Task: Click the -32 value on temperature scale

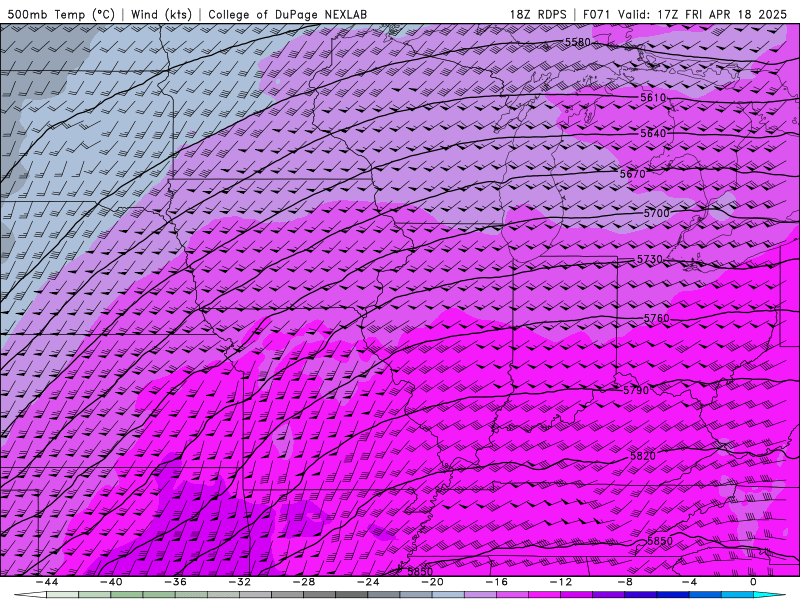Action: [x=239, y=582]
